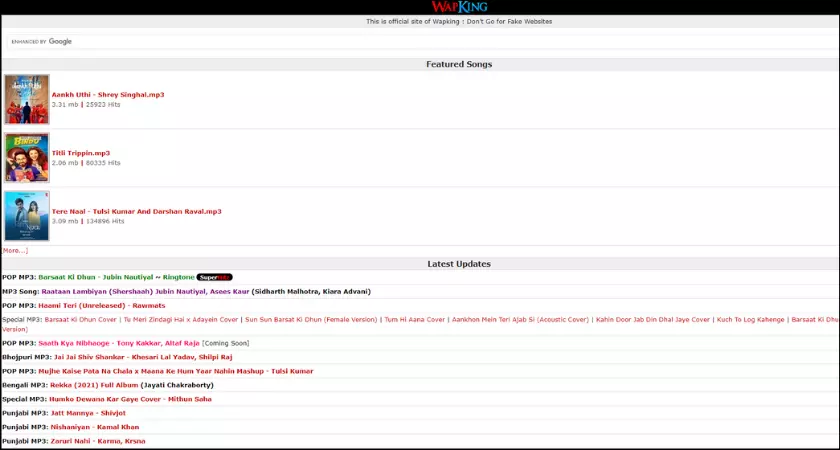Open Tere Naal album cover thumbnail
Viewport: 840px width, 450px height.
pos(27,216)
